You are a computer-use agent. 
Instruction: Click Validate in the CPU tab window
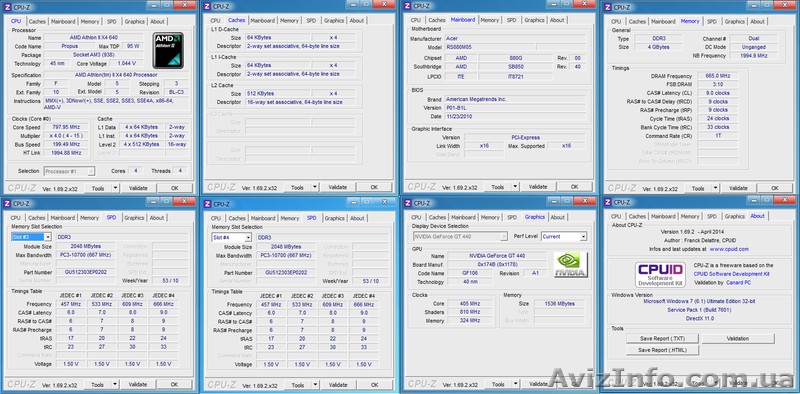[138, 188]
